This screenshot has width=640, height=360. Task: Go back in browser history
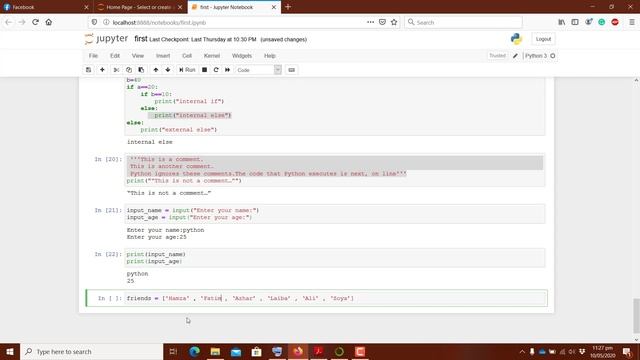coord(9,22)
